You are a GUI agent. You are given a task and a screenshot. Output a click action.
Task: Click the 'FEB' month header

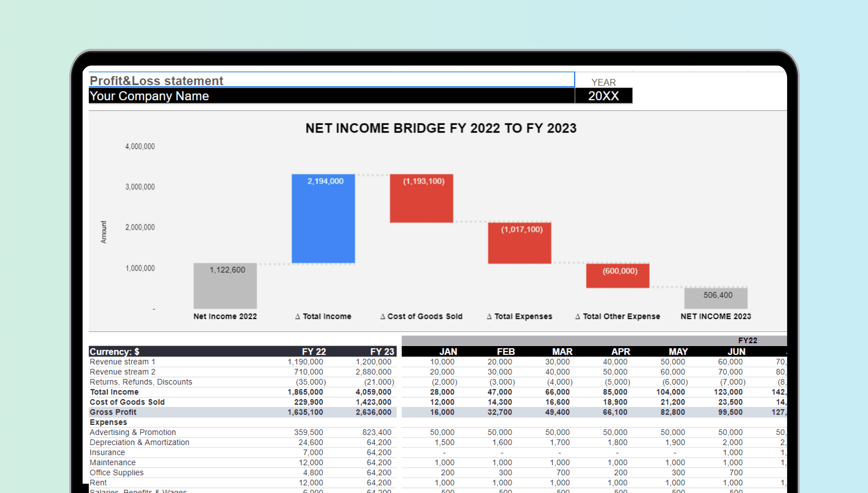click(x=506, y=352)
